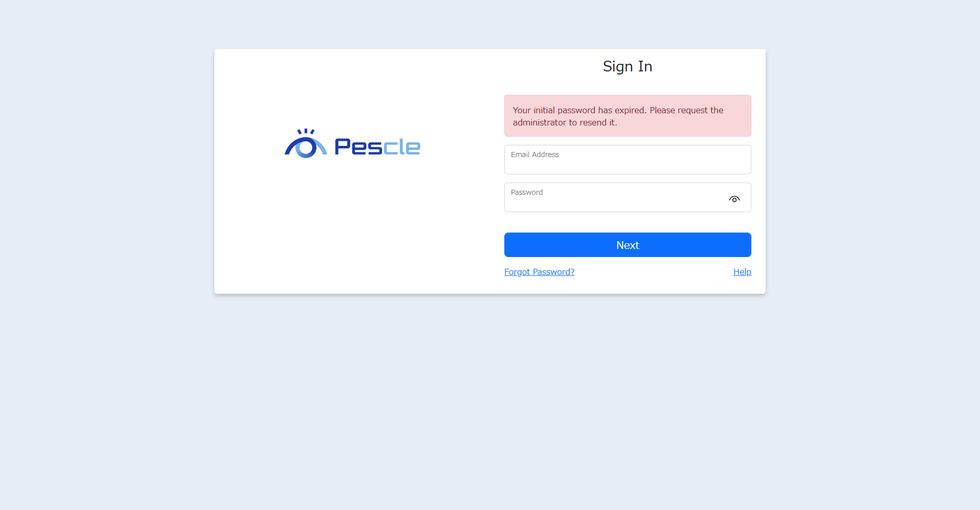Image resolution: width=980 pixels, height=510 pixels.
Task: Click the light blue page background below the card
Action: click(490, 398)
